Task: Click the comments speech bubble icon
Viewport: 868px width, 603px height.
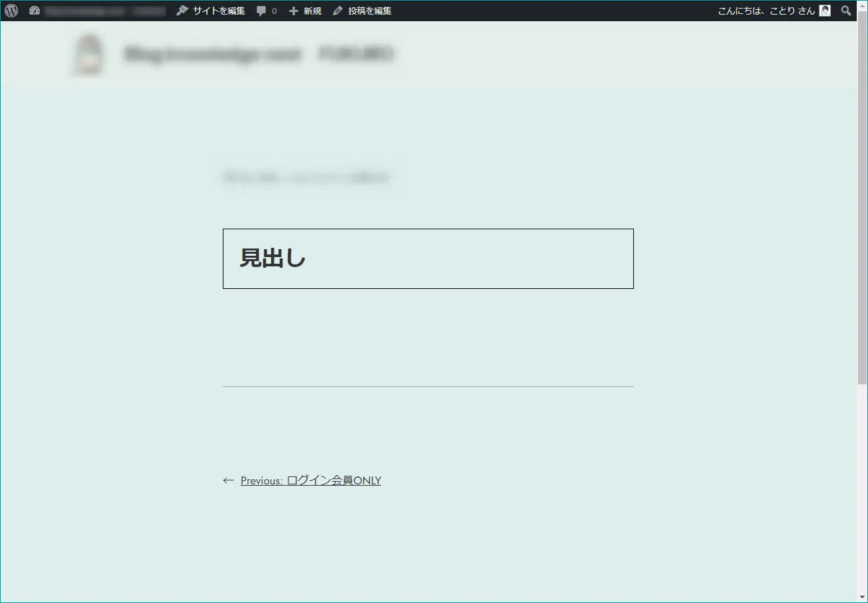Action: 262,11
